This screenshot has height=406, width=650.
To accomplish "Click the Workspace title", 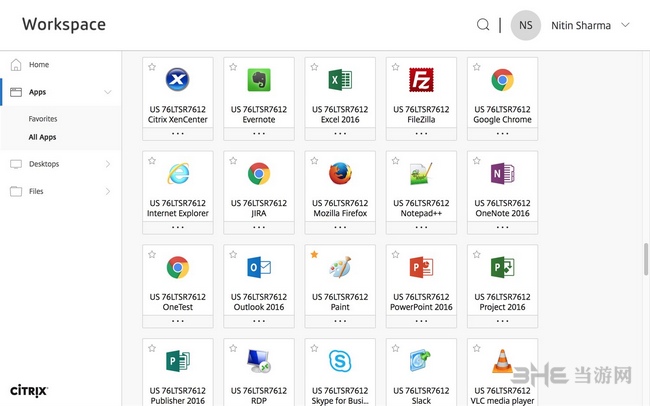I will [x=64, y=24].
